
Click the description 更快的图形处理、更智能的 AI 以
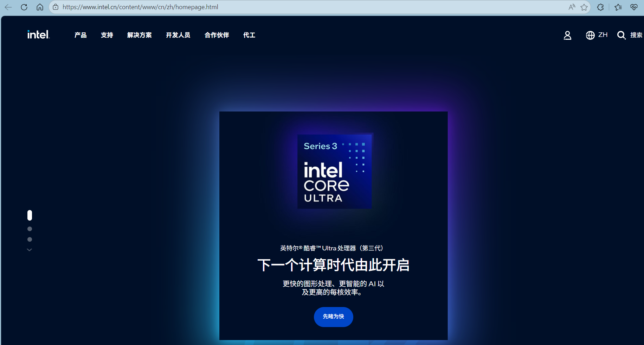click(x=334, y=284)
